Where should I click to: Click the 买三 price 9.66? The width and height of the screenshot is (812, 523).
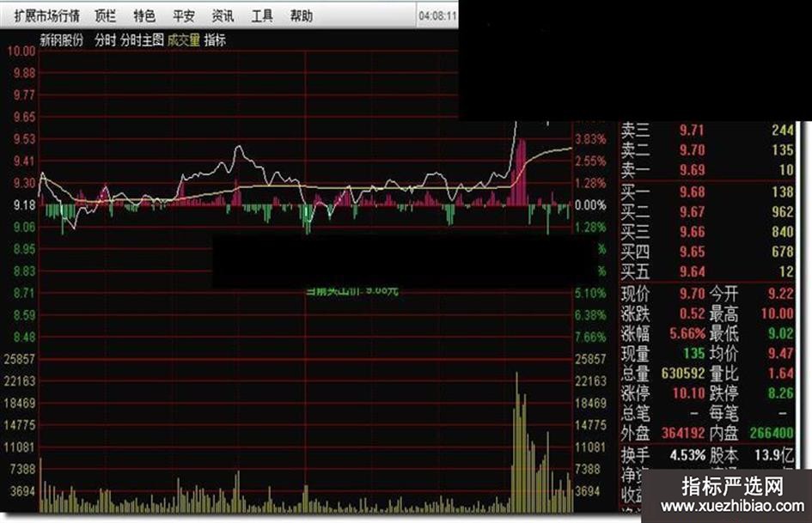[692, 232]
